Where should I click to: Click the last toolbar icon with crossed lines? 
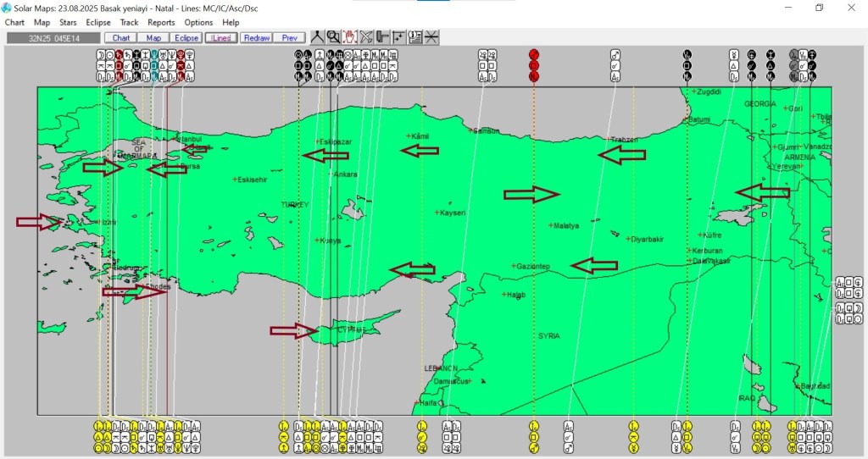click(431, 37)
